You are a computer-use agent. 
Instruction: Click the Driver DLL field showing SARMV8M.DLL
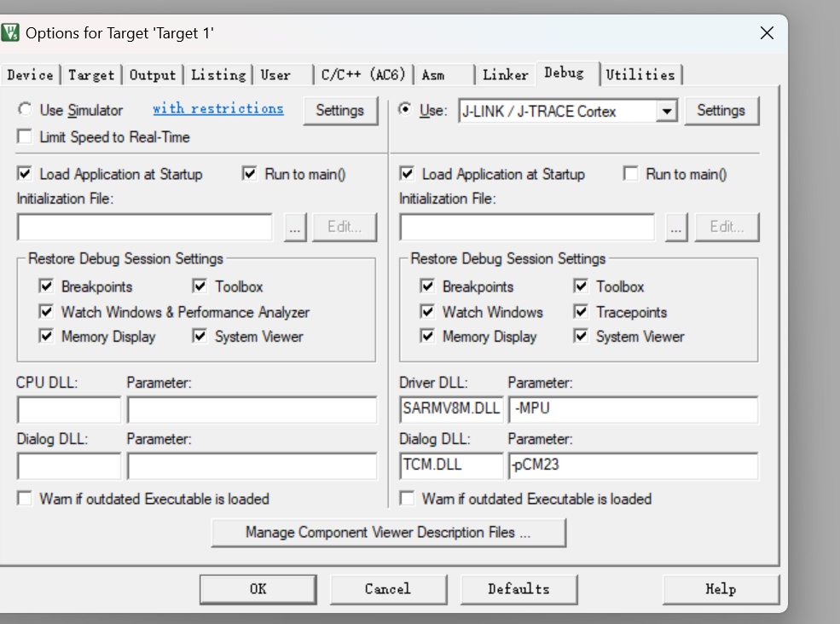click(451, 410)
